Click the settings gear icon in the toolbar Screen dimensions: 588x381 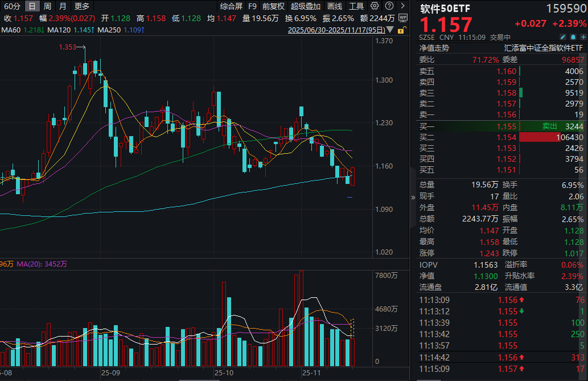pos(375,6)
